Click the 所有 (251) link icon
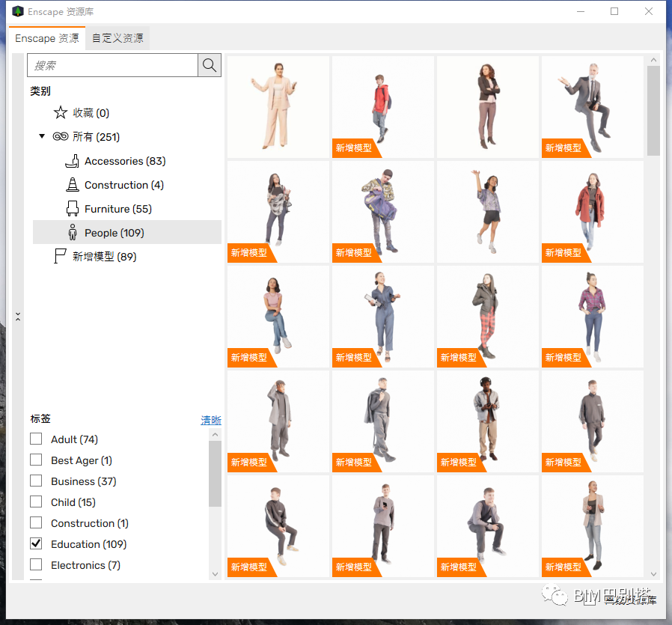This screenshot has height=625, width=672. [61, 136]
